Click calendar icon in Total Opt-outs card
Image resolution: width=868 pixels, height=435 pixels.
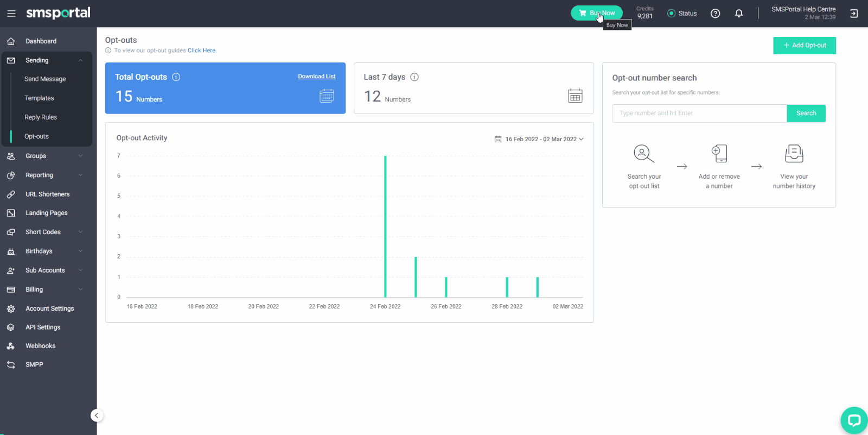327,96
